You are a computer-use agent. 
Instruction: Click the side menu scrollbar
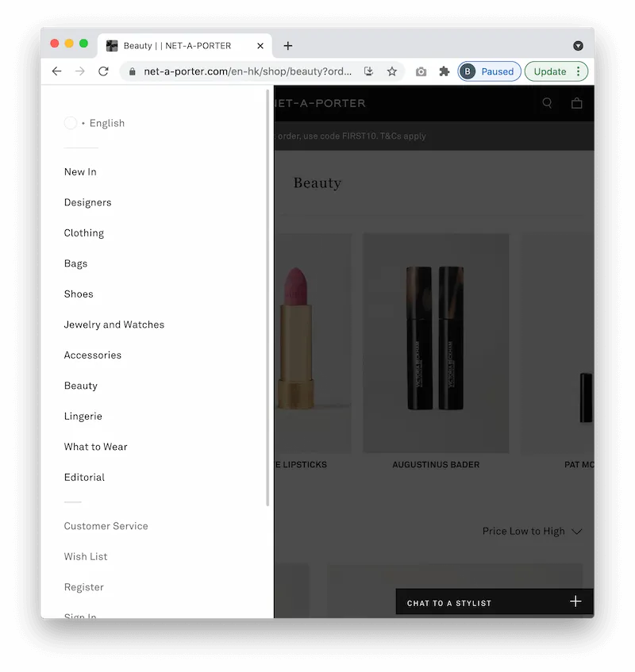coord(267,298)
